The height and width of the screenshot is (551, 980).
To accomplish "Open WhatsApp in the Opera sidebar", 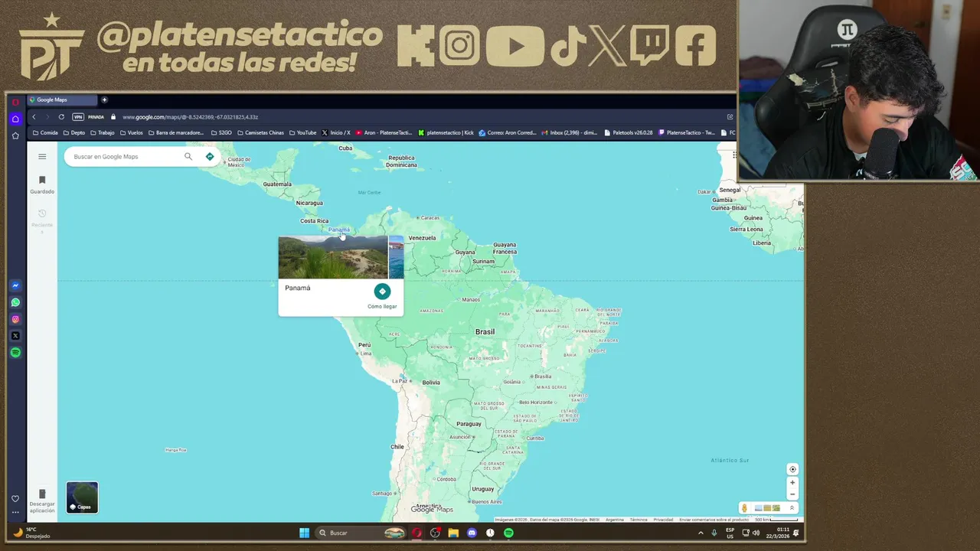I will tap(15, 302).
